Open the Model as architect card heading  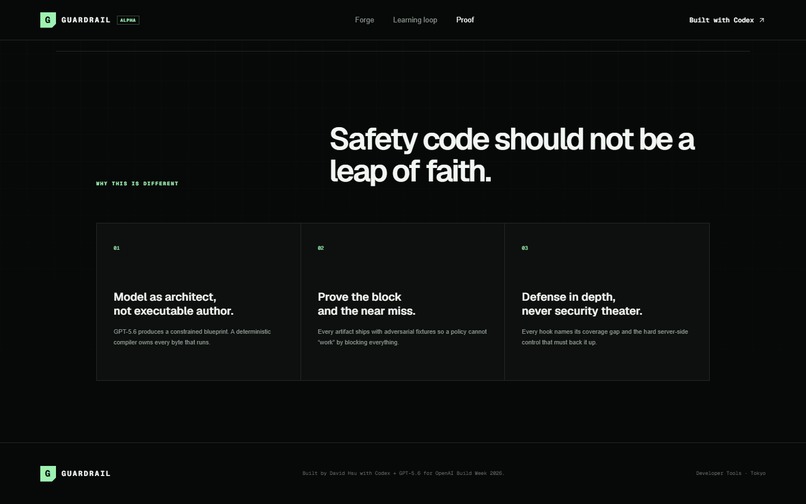click(x=173, y=304)
